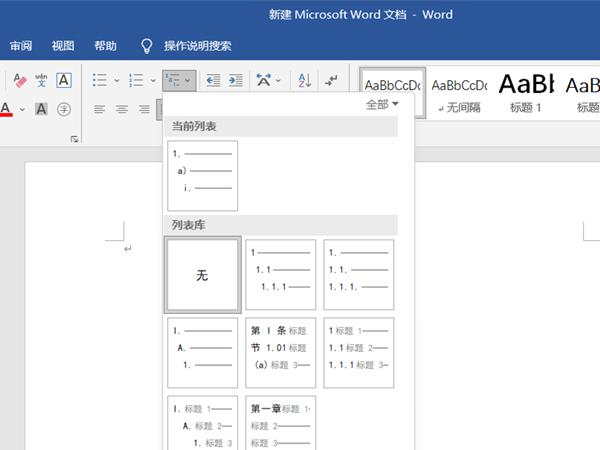This screenshot has height=450, width=600.
Task: Select the 标题 1 style
Action: coord(526,91)
